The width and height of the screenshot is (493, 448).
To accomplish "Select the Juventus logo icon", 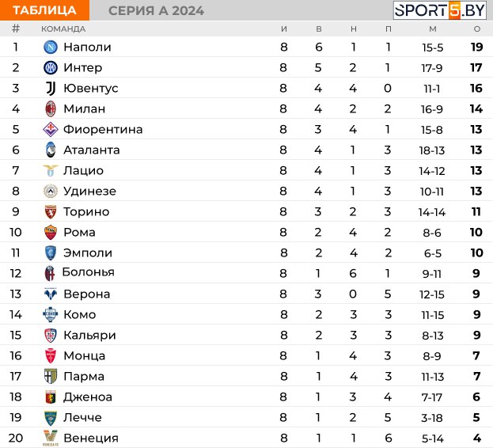I will [51, 89].
